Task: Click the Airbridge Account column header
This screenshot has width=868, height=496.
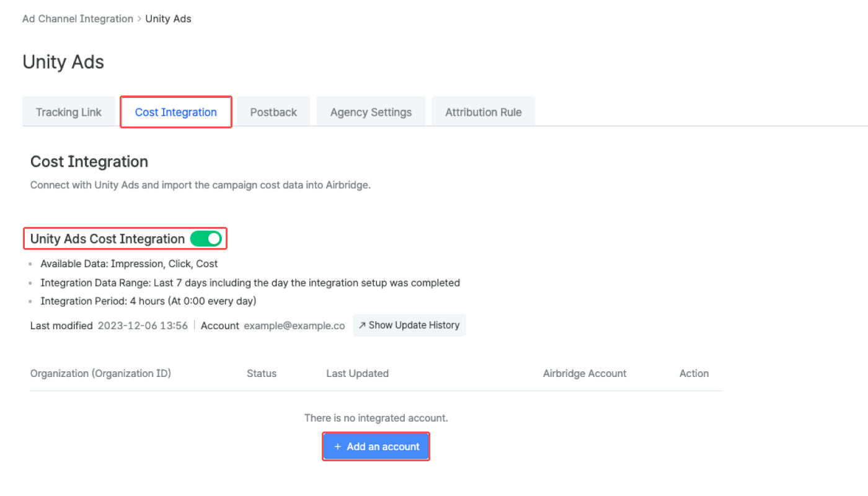Action: tap(585, 373)
